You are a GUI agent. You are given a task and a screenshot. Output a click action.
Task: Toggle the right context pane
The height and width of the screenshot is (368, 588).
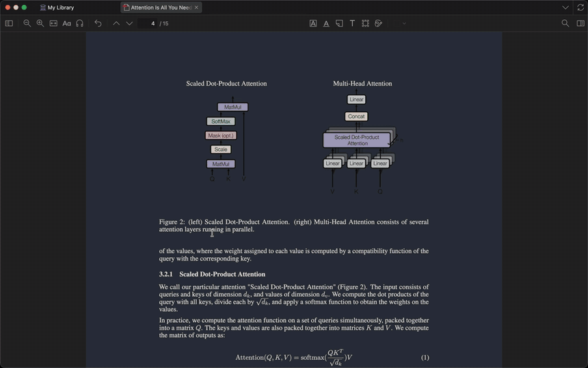[580, 23]
